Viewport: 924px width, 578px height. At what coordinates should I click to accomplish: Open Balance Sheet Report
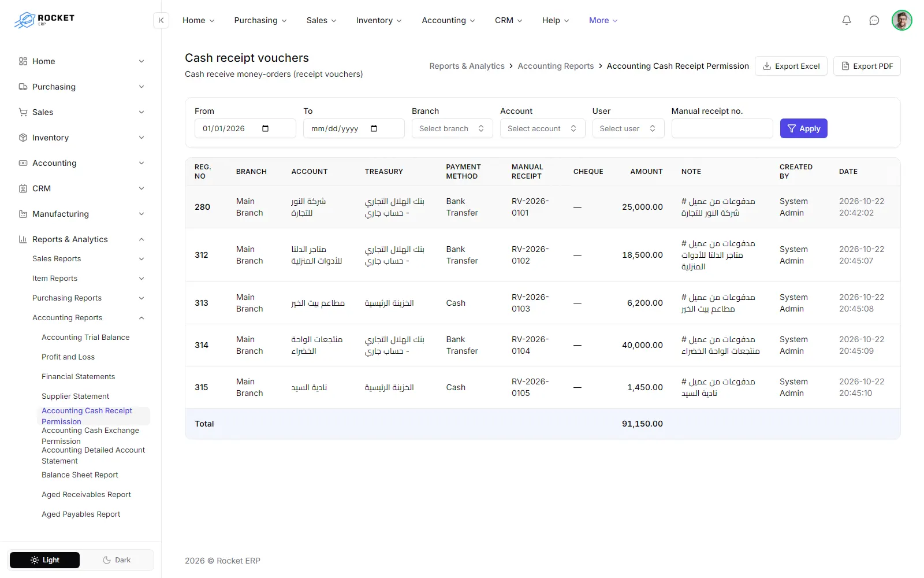point(80,475)
